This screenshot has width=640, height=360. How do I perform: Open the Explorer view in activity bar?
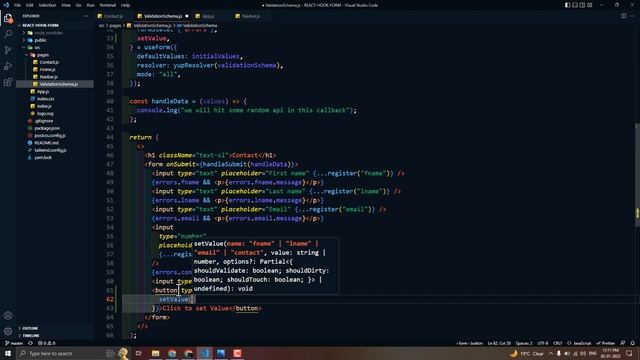point(8,18)
